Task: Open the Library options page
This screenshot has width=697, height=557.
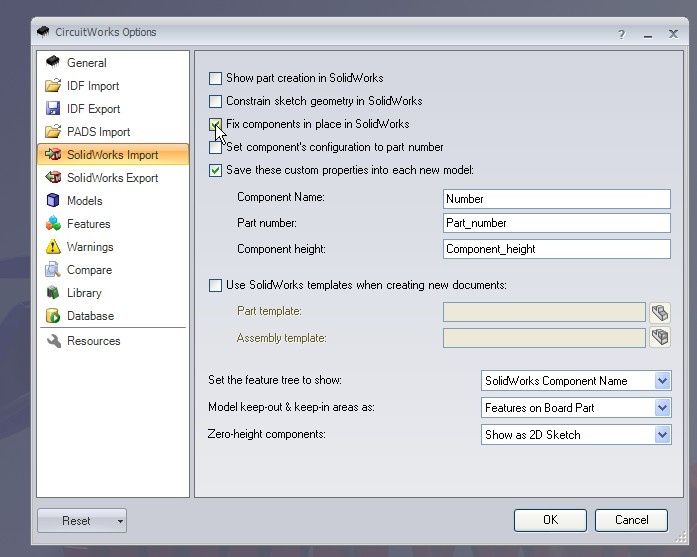Action: point(113,293)
